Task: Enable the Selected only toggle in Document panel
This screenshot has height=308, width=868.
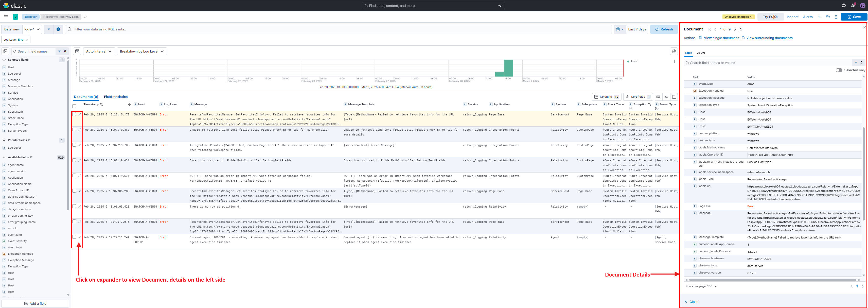Action: pos(839,70)
